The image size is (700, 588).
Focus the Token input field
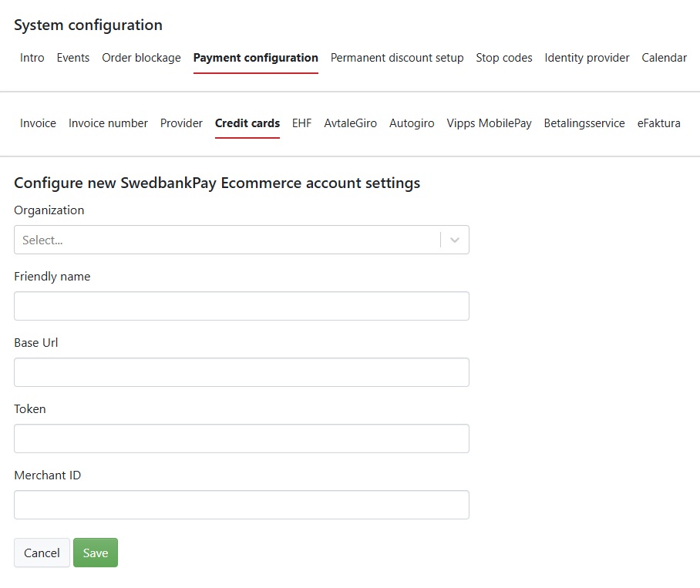pos(241,438)
